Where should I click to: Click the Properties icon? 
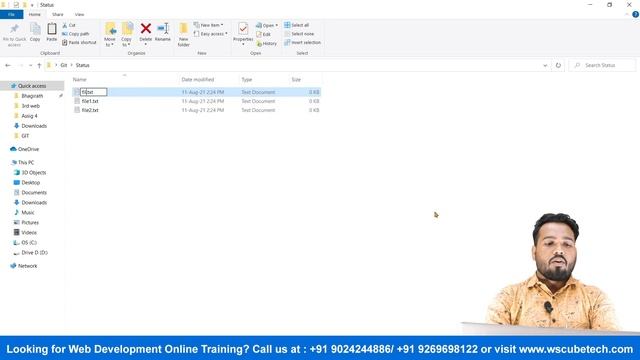tap(243, 29)
